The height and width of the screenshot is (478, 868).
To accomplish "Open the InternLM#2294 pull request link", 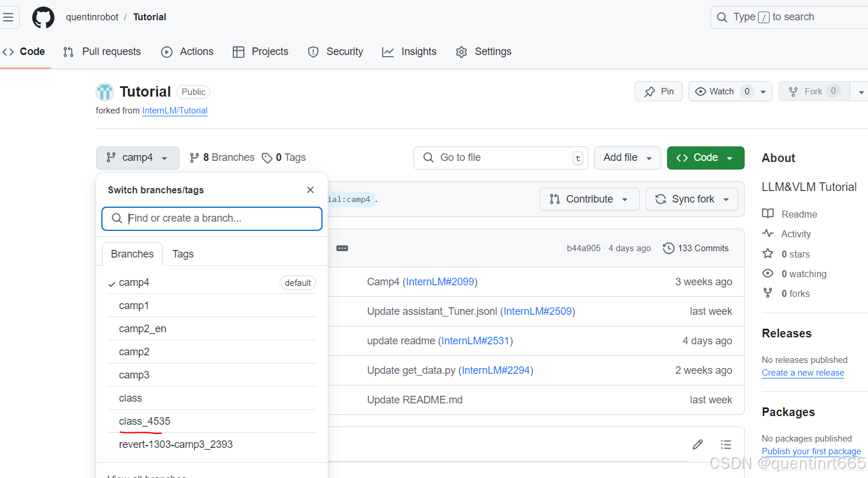I will (x=496, y=370).
